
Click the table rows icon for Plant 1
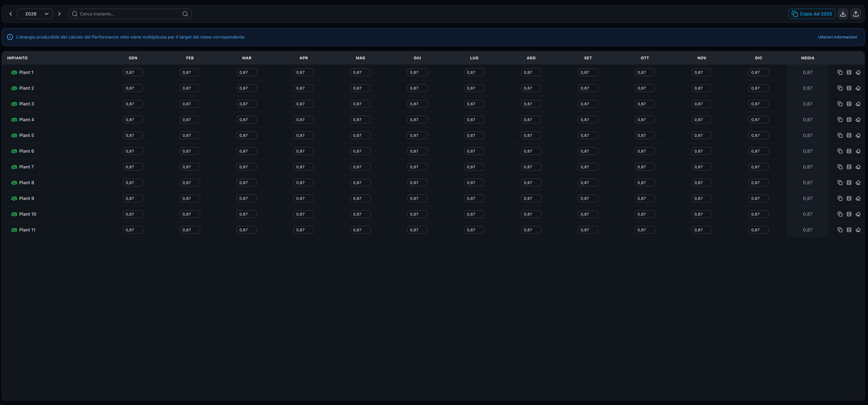pyautogui.click(x=849, y=72)
